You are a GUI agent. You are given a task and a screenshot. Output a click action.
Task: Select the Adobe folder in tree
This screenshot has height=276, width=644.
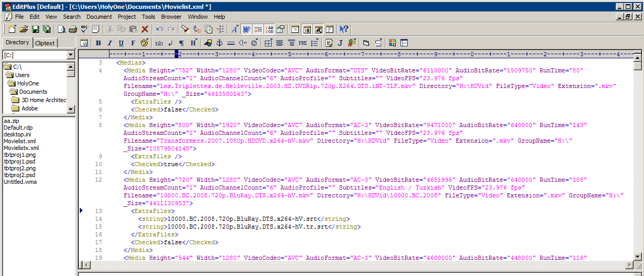(30, 108)
